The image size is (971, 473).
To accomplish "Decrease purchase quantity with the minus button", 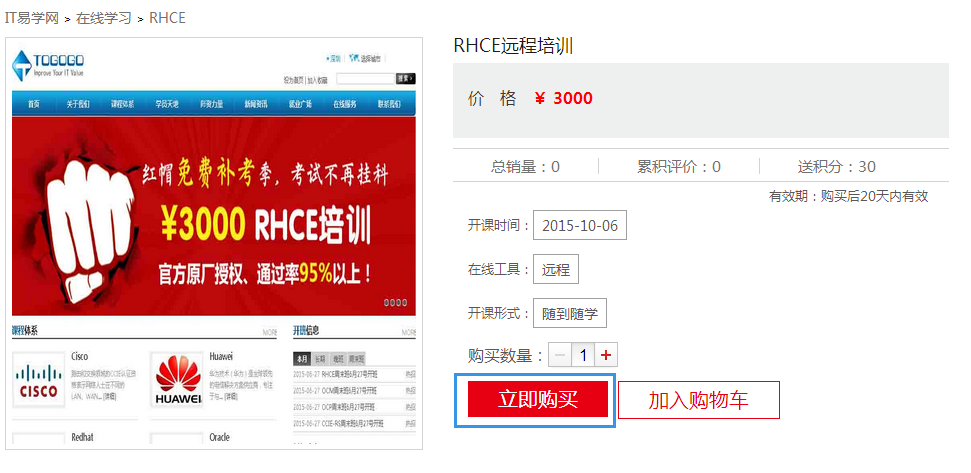I will click(x=560, y=355).
